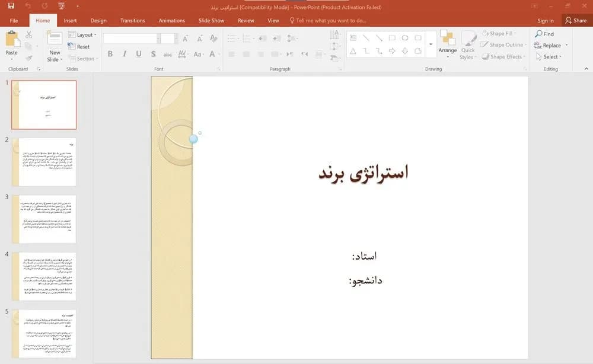Toggle Bold formatting
The height and width of the screenshot is (364, 593).
coord(110,54)
